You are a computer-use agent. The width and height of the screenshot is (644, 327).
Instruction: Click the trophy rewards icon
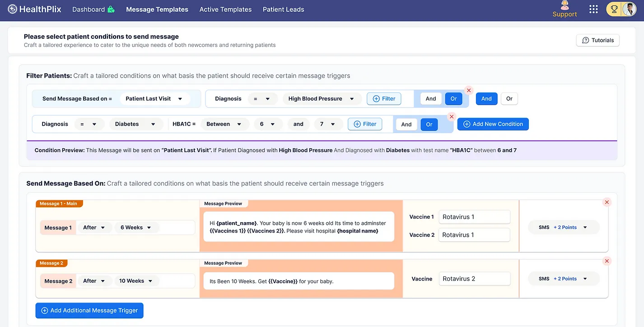click(614, 9)
